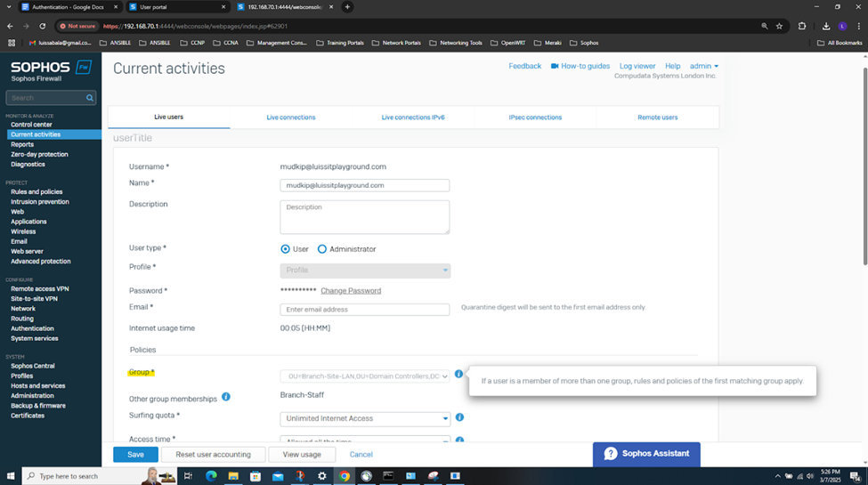Open Mail app from taskbar
Viewport: 868px width, 485px height.
pos(278,476)
